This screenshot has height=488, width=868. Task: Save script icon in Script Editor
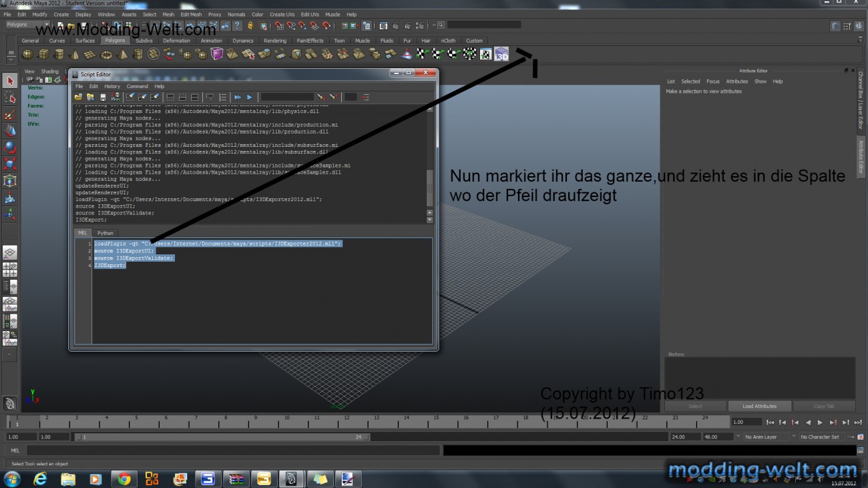[x=103, y=97]
